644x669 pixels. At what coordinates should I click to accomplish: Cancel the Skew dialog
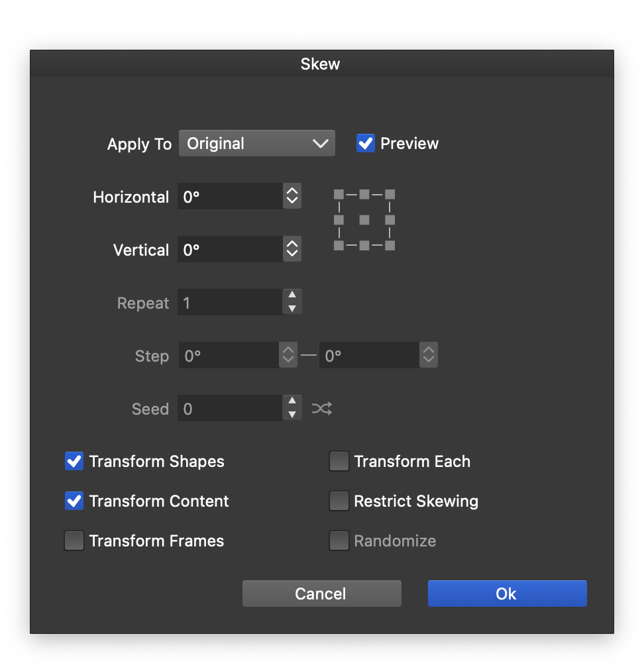(321, 593)
